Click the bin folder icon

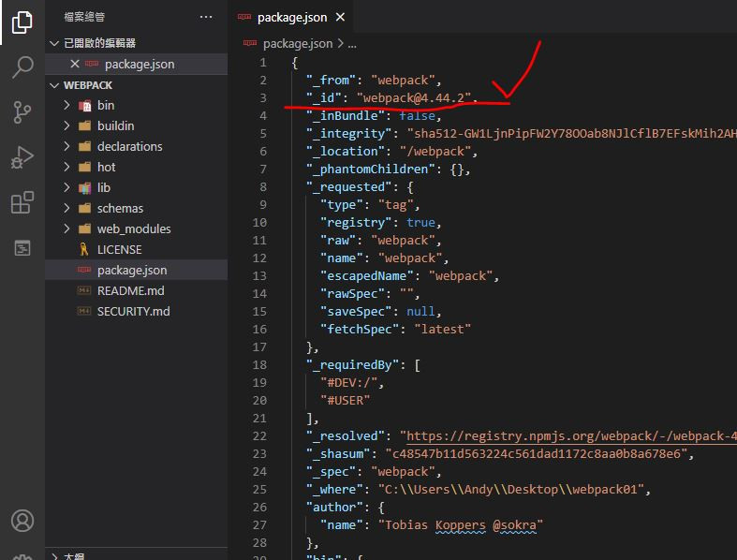click(x=84, y=105)
